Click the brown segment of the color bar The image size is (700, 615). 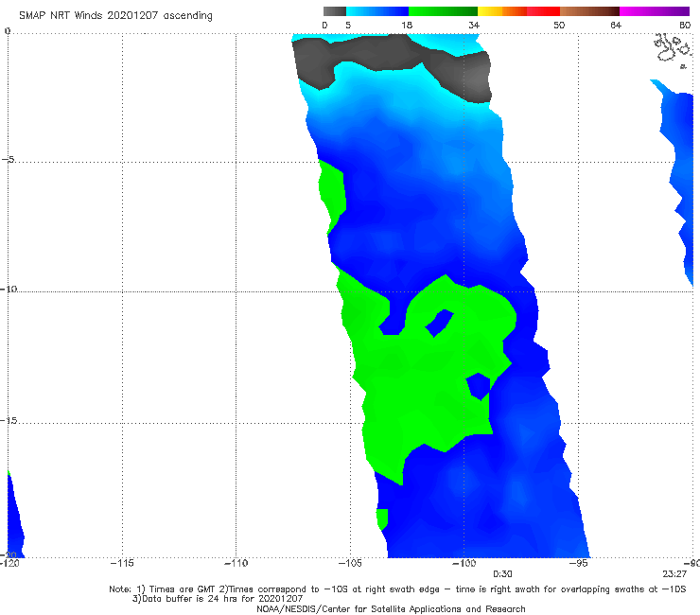click(589, 11)
